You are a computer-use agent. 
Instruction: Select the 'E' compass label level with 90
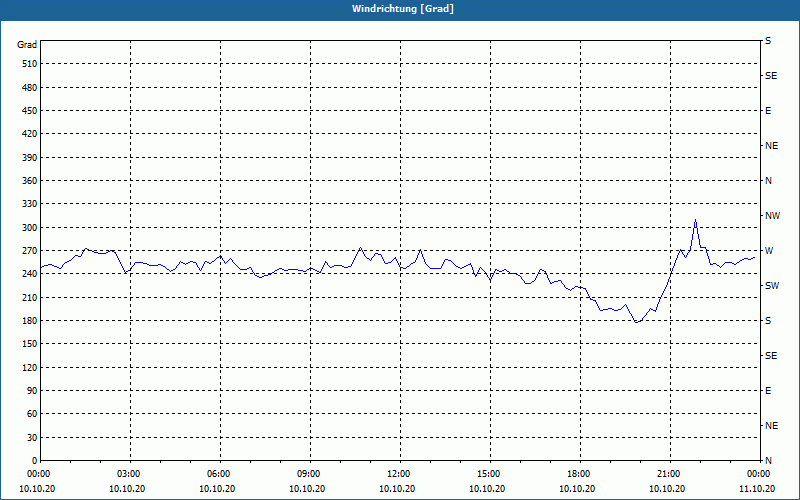(768, 391)
